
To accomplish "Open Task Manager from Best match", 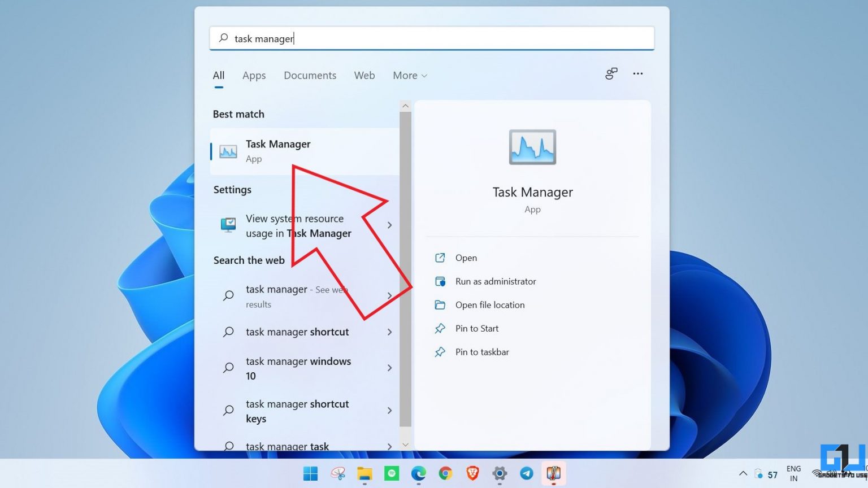I will 278,151.
